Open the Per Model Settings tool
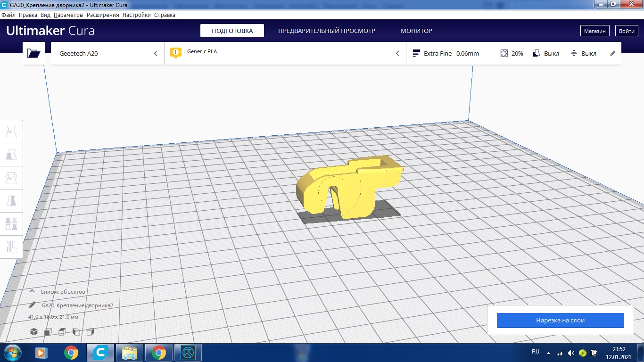Viewport: 644px width, 362px height. [11, 224]
